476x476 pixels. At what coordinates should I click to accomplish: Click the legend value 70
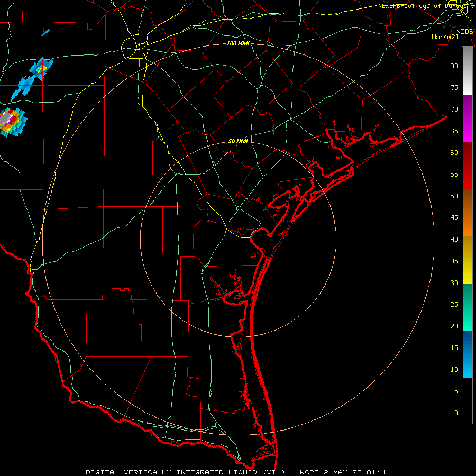tap(454, 109)
